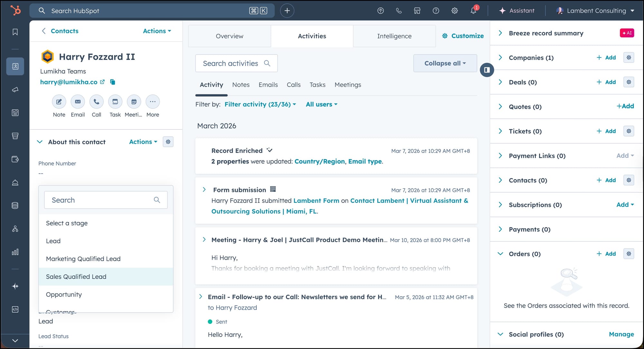Click the Call phone icon button
The width and height of the screenshot is (644, 349).
click(96, 102)
